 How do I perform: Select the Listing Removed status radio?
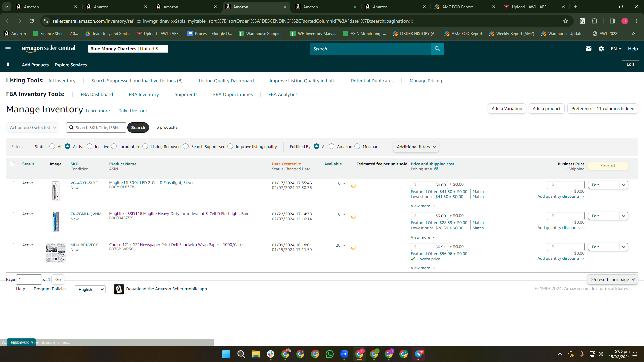pyautogui.click(x=145, y=146)
